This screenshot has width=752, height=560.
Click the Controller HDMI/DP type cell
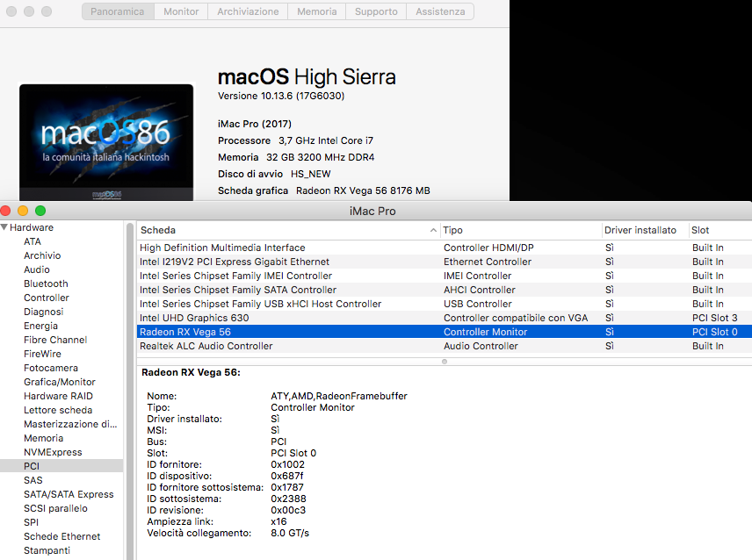click(x=488, y=248)
